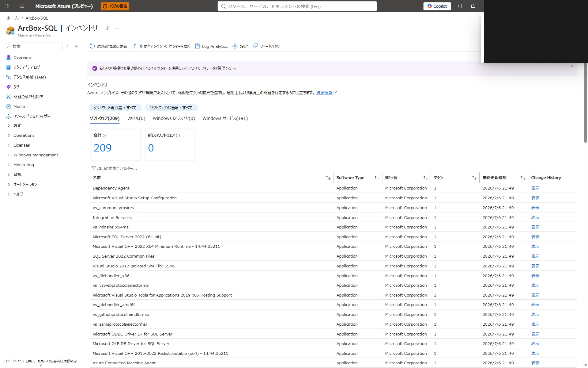Click 表示 for Microsoft SQL Server 2022 row
This screenshot has height=368, width=588.
(535, 237)
